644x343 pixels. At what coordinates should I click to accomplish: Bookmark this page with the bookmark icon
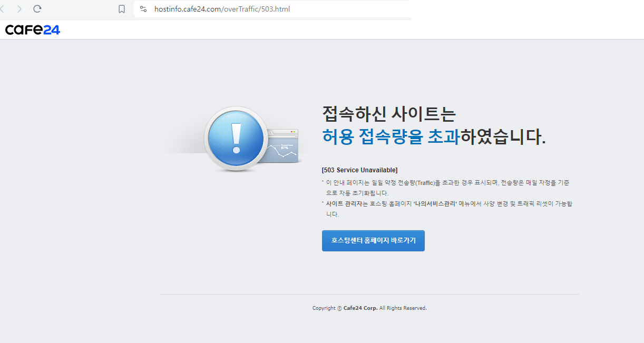pyautogui.click(x=122, y=9)
